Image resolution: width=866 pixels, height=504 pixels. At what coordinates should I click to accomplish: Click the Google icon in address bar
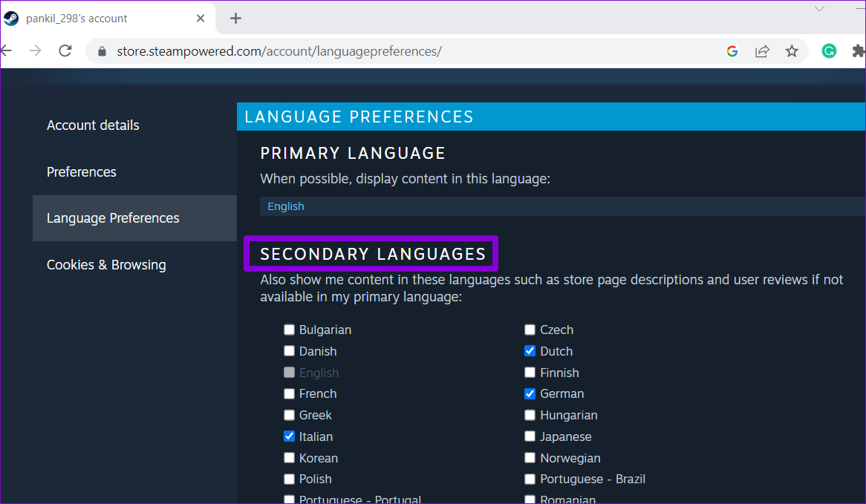tap(732, 50)
